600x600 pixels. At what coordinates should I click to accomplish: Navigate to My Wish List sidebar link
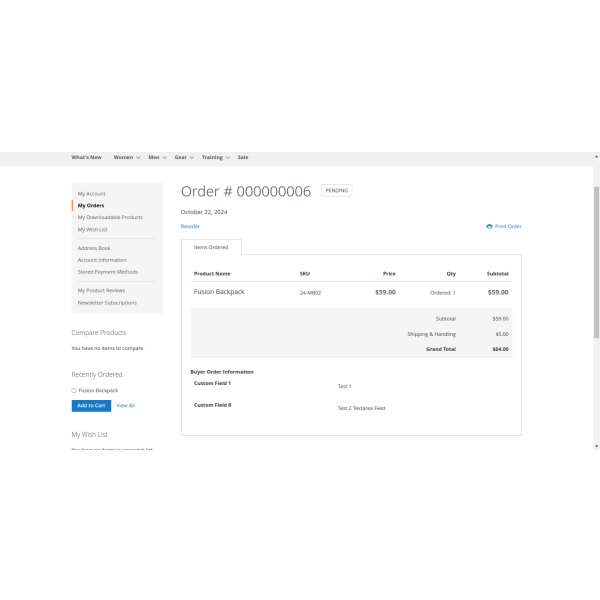click(93, 229)
